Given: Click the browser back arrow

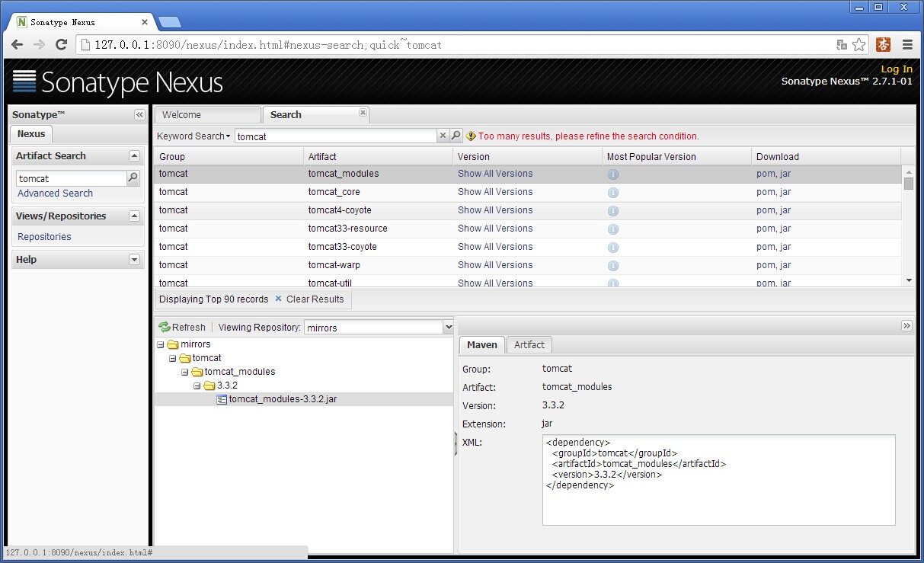Looking at the screenshot, I should [x=17, y=45].
